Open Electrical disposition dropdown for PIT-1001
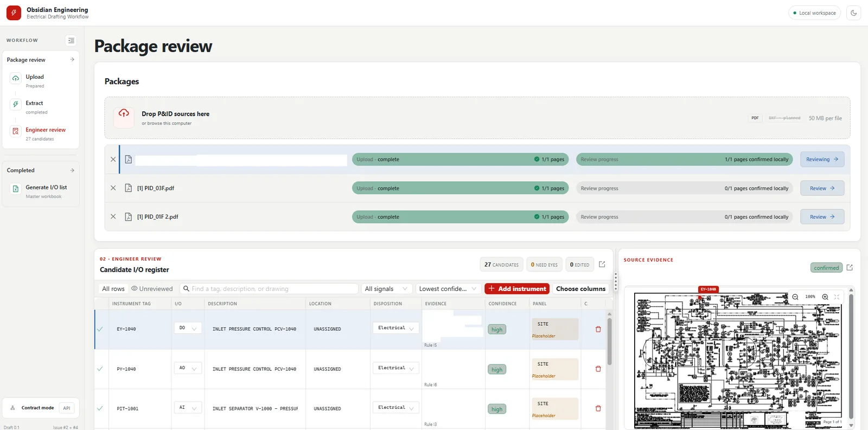 pos(396,408)
